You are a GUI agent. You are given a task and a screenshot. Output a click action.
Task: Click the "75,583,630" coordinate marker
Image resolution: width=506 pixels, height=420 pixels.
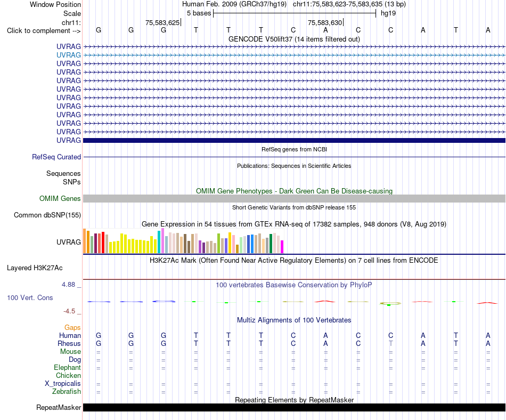(325, 22)
